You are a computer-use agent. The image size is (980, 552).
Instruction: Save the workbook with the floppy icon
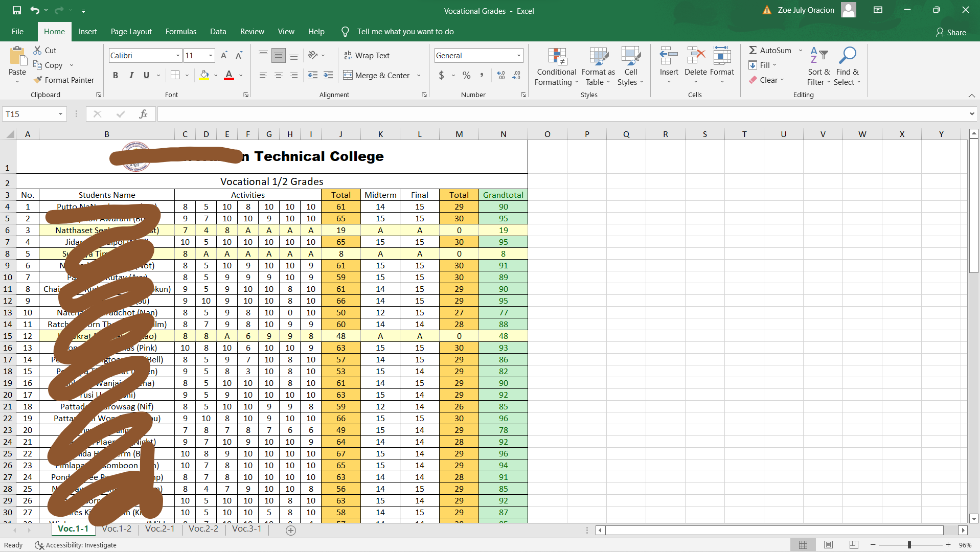[17, 10]
